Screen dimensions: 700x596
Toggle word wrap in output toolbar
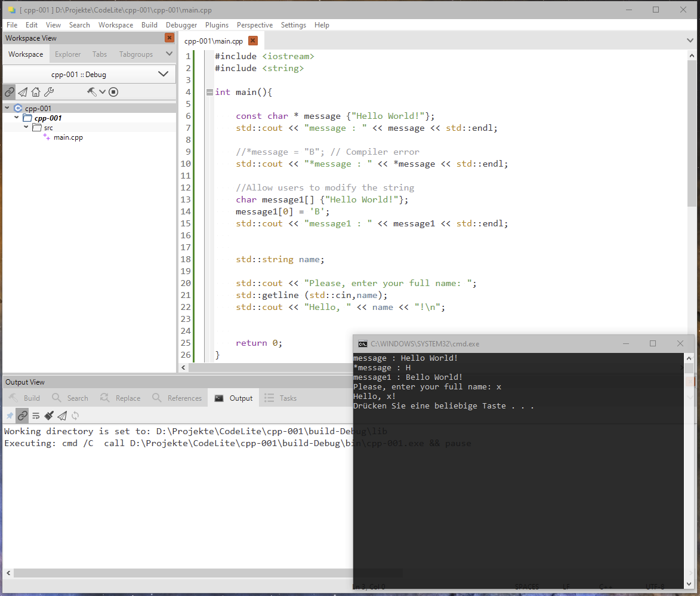36,416
